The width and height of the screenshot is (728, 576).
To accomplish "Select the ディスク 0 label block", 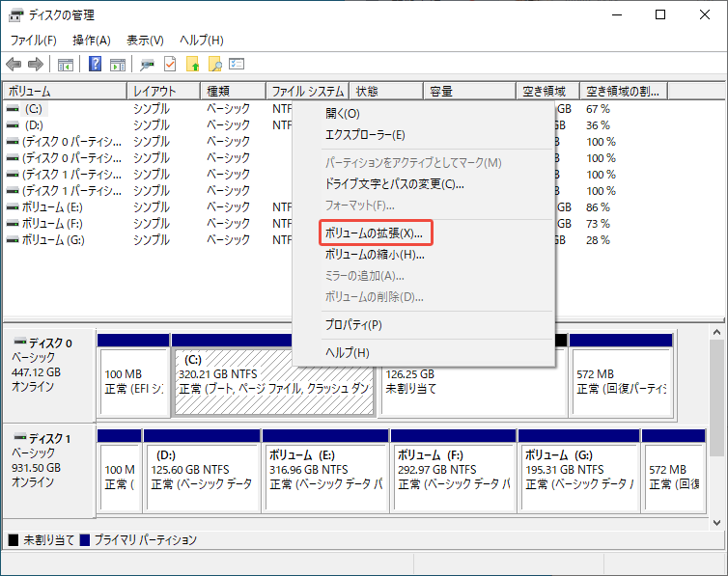I will pos(48,374).
